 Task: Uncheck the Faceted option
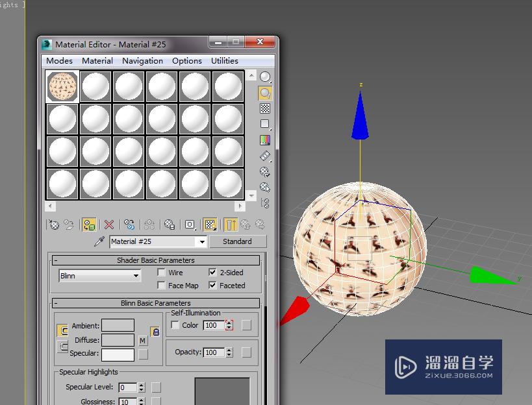pos(212,286)
